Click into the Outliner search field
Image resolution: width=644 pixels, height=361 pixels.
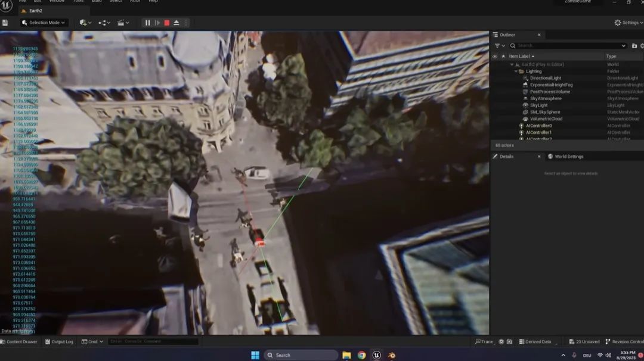(x=568, y=45)
